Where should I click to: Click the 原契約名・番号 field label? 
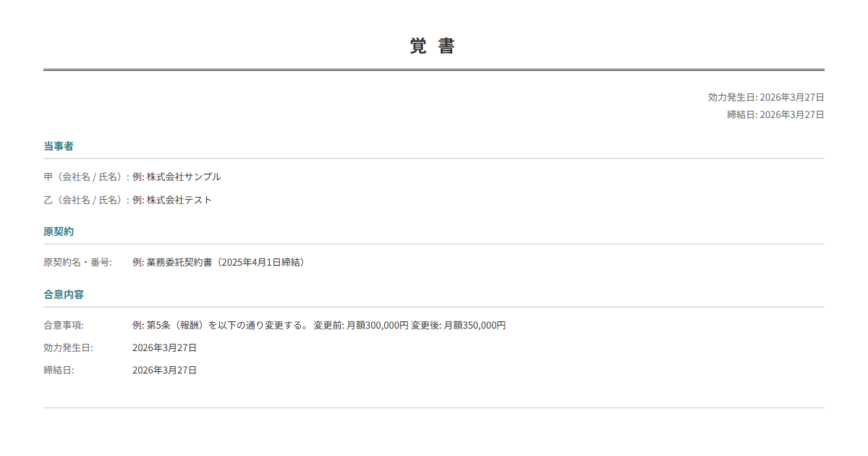(x=77, y=262)
